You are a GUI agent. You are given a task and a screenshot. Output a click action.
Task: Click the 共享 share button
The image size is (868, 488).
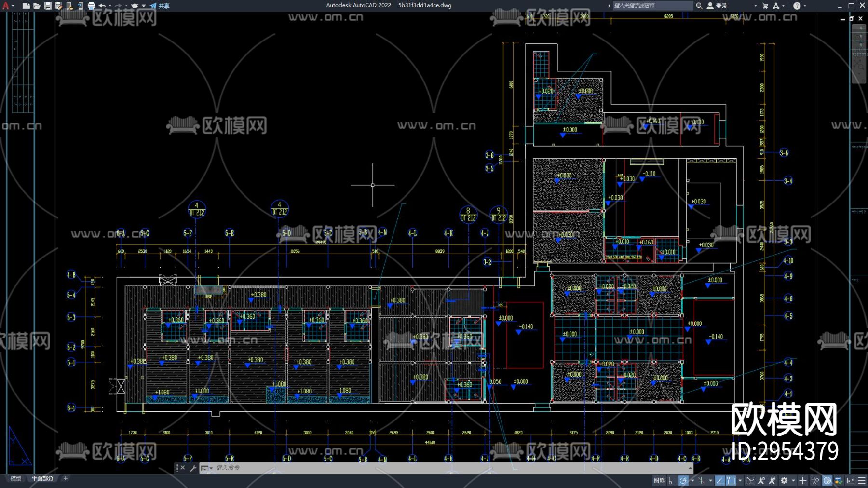click(160, 6)
